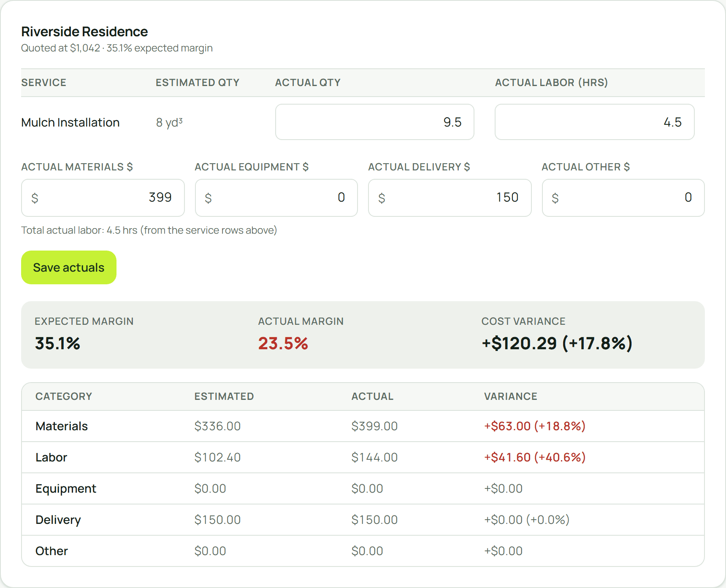Click the ACTUAL MATERIALS $ field label
726x588 pixels.
point(77,167)
